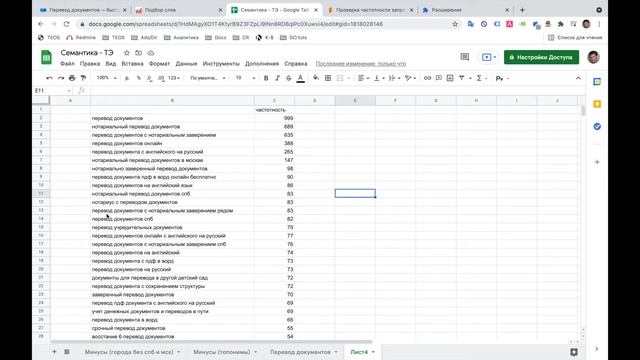Open a new browser tab
640x360 pixels.
pyautogui.click(x=522, y=10)
